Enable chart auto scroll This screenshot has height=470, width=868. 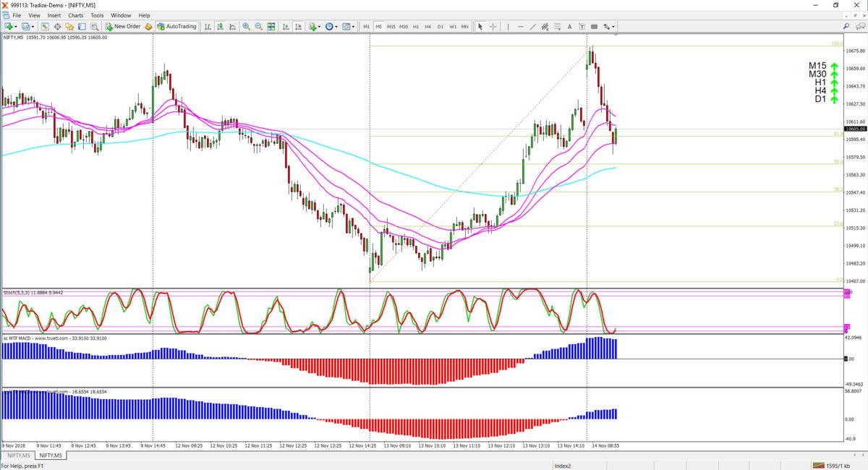tap(284, 27)
